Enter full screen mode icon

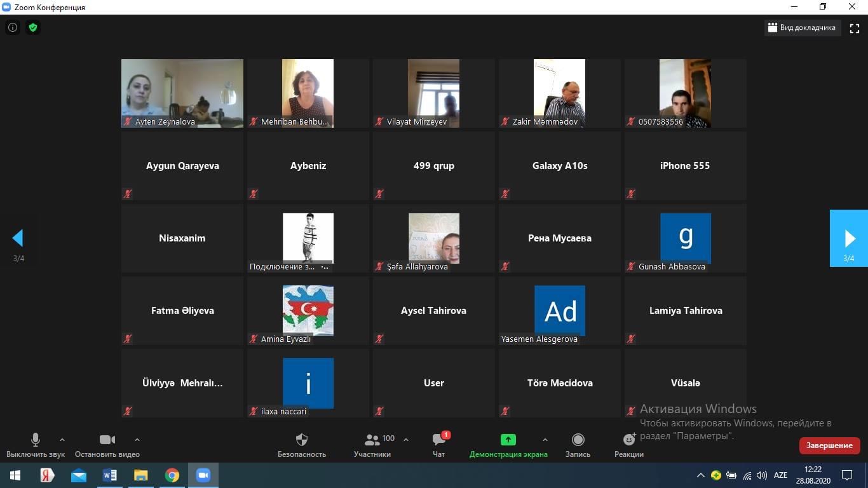(855, 28)
